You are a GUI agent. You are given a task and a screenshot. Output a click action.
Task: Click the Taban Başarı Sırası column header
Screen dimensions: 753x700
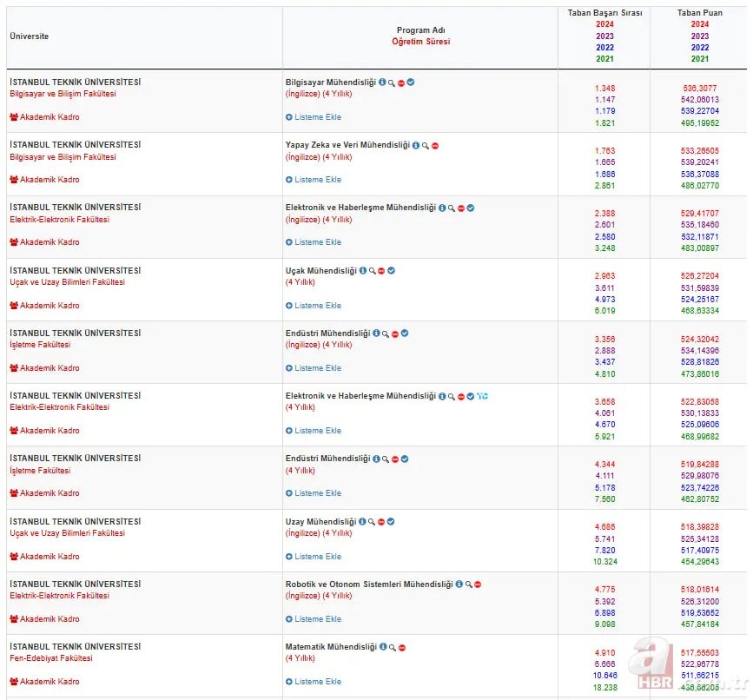pyautogui.click(x=604, y=13)
